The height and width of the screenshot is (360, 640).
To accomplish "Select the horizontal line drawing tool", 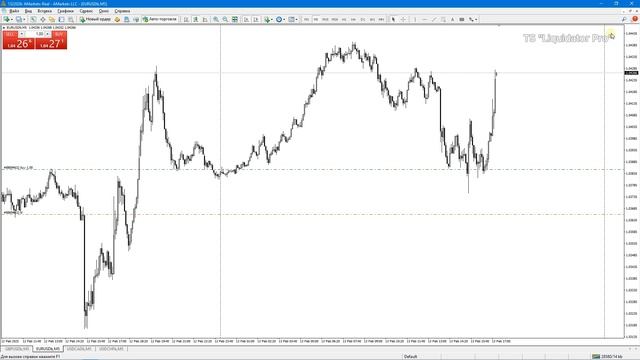I will pyautogui.click(x=424, y=19).
